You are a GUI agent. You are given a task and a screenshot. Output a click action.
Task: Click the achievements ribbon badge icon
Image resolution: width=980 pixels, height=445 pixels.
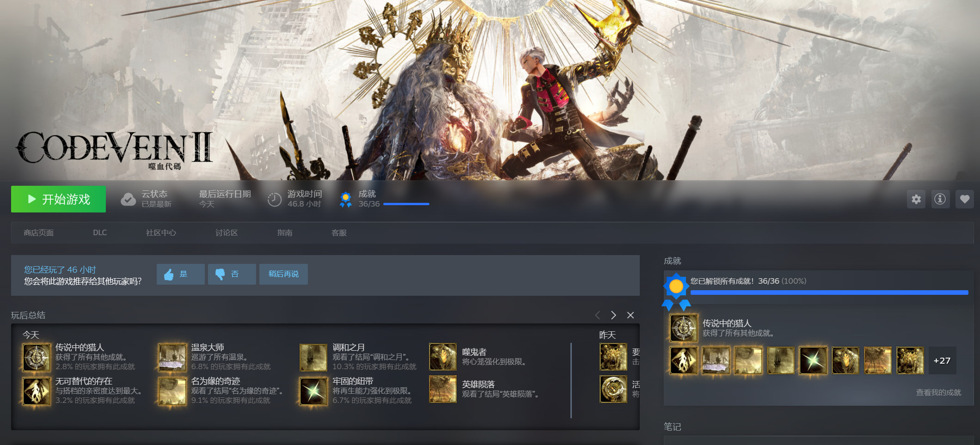click(345, 199)
